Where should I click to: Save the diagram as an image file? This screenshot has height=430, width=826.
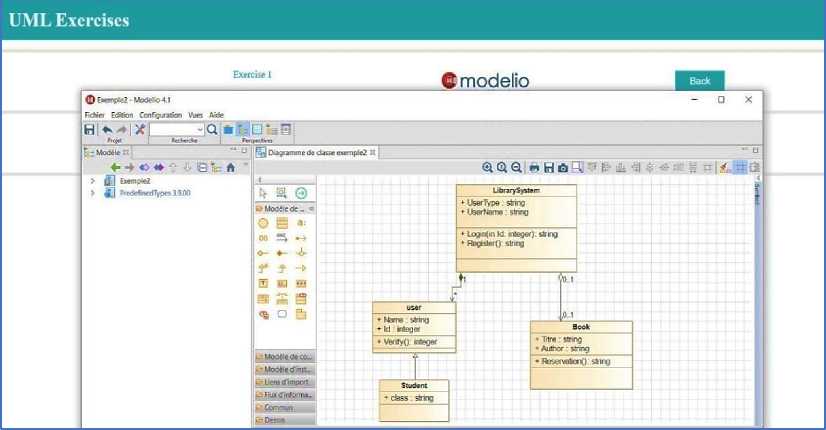[549, 168]
